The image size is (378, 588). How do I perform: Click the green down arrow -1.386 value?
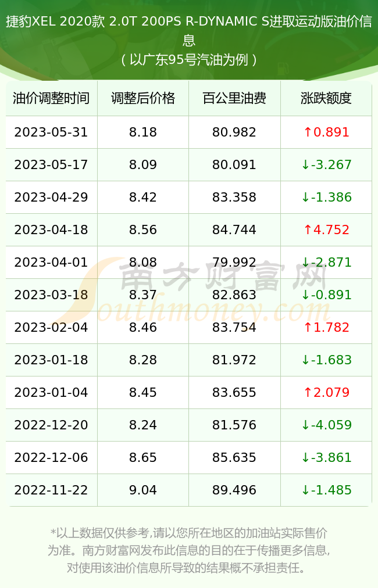[x=326, y=197]
